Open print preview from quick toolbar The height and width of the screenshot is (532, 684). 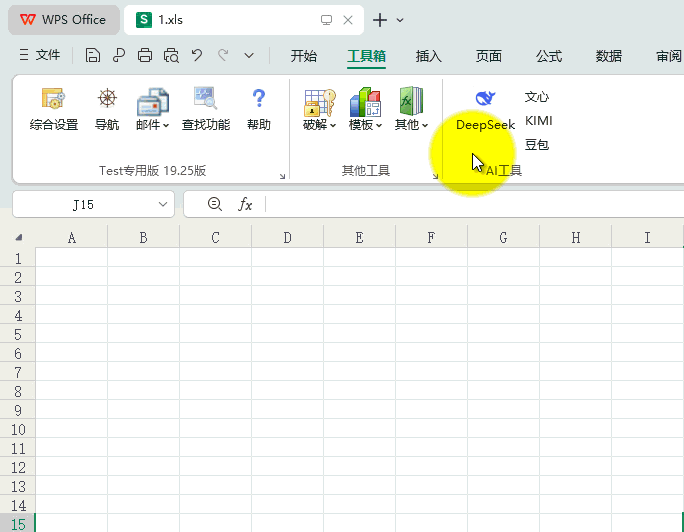point(171,56)
